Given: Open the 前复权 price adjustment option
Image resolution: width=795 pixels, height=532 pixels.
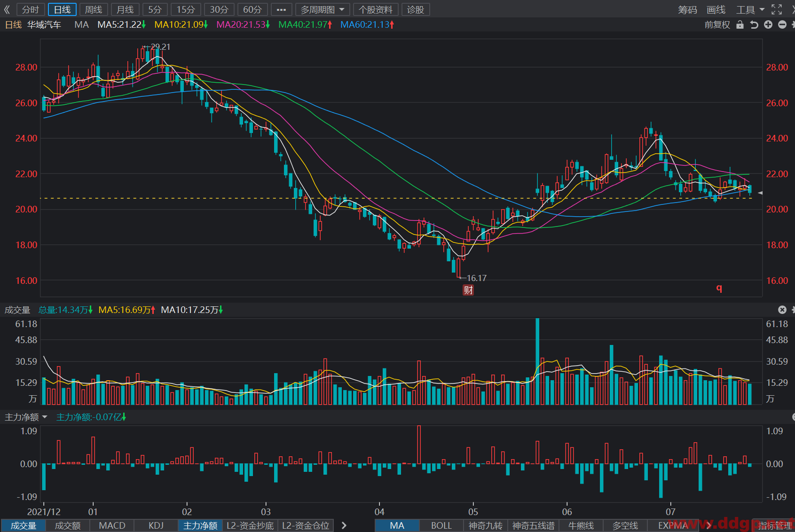Looking at the screenshot, I should click(717, 24).
